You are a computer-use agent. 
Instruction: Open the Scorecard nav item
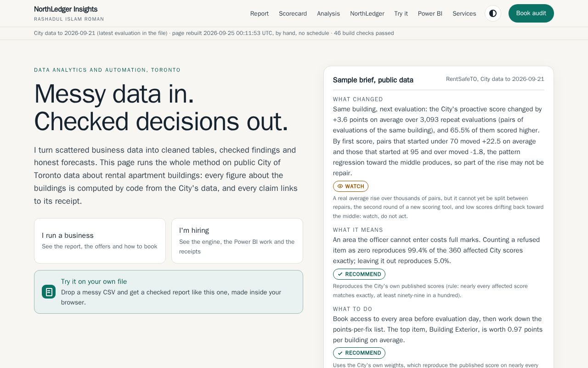pos(293,13)
